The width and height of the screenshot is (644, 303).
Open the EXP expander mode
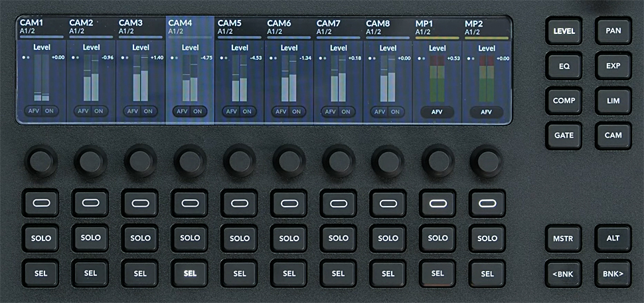pos(613,66)
